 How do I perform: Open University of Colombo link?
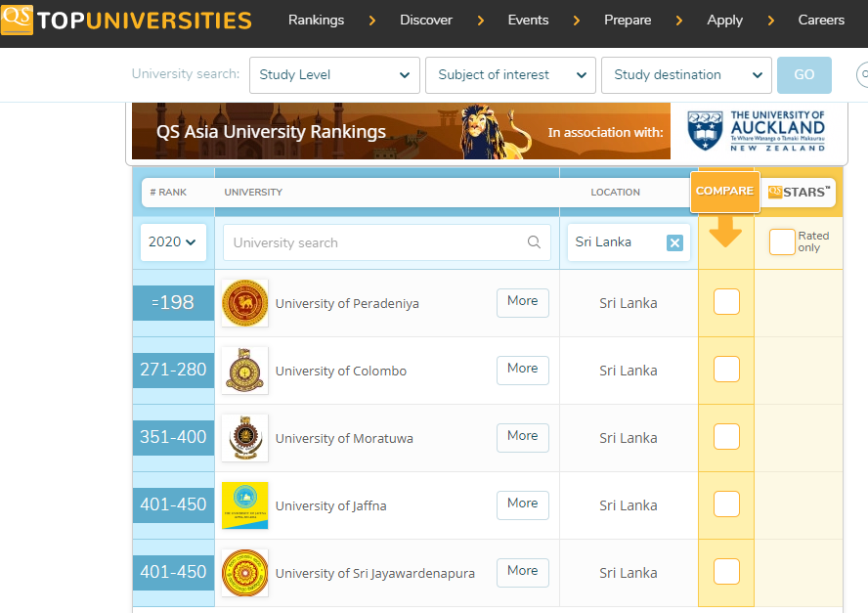(x=341, y=371)
